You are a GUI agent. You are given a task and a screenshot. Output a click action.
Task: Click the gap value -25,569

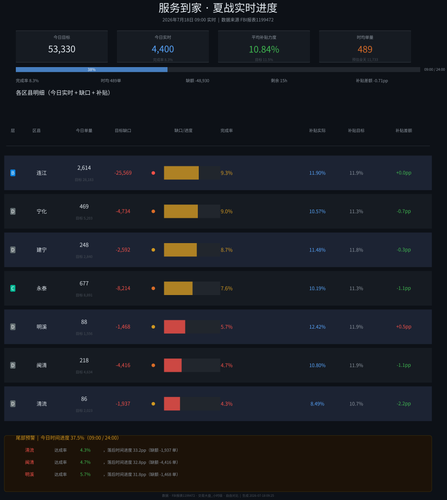(x=123, y=173)
